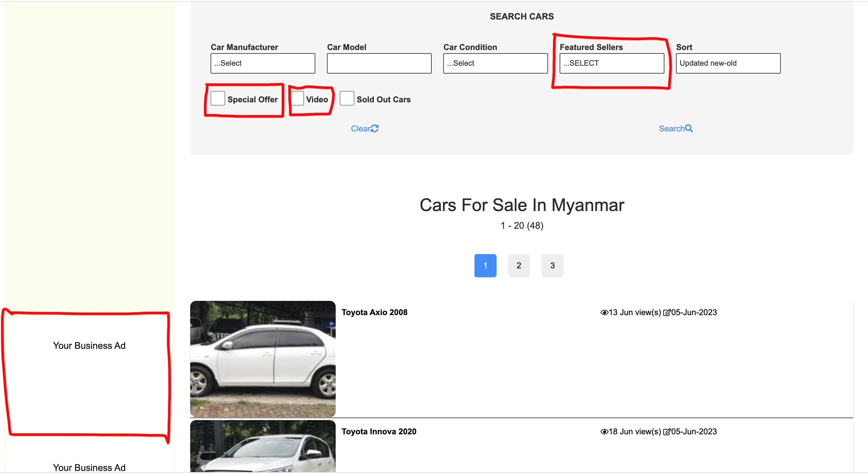Click the results count text 1 - 20 (48)
868x475 pixels.
(522, 226)
